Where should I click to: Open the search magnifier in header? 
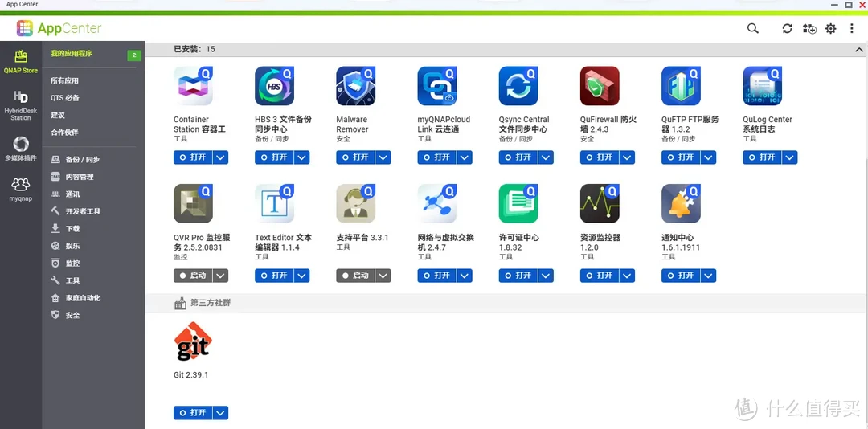point(753,28)
